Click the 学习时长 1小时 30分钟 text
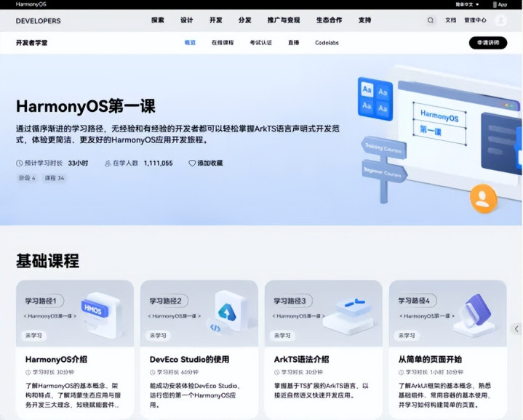Image resolution: width=523 pixels, height=420 pixels. 434,372
